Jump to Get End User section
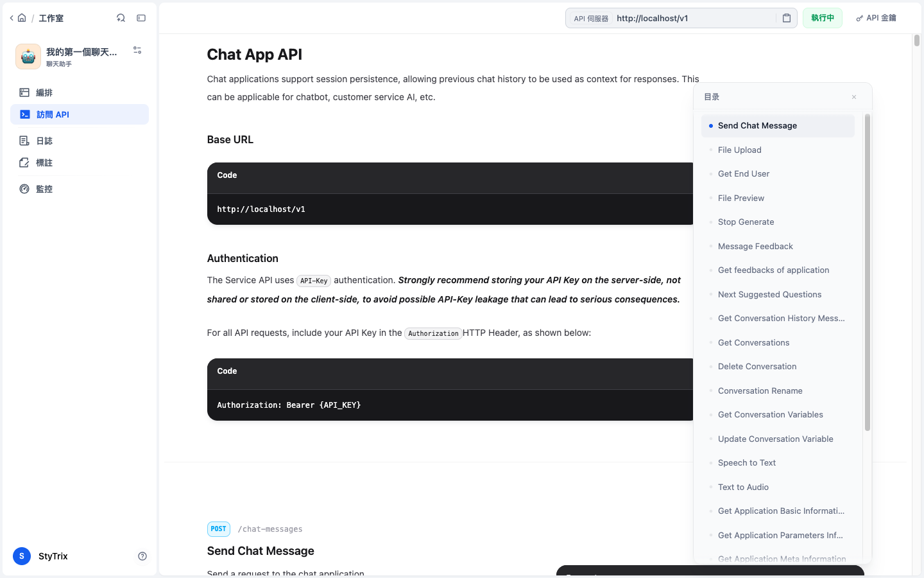The image size is (924, 578). [778, 174]
